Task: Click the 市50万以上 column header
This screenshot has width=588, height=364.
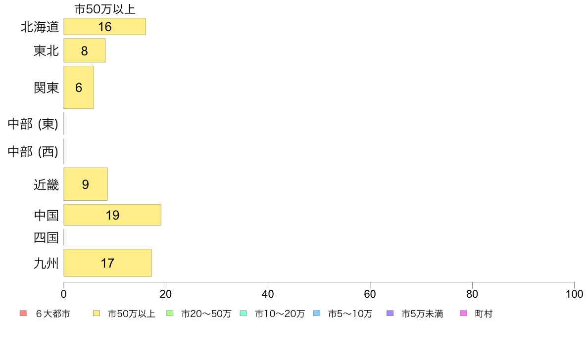Action: click(104, 9)
